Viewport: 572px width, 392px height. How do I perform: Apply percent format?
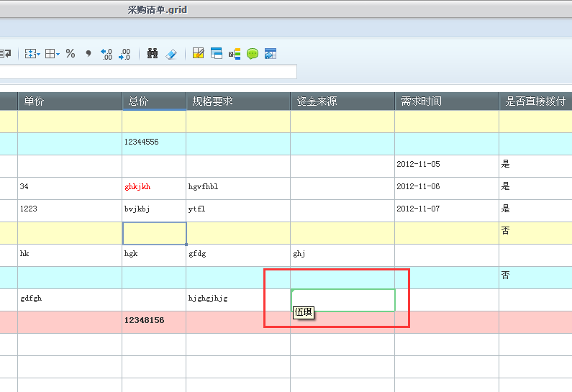pyautogui.click(x=71, y=54)
